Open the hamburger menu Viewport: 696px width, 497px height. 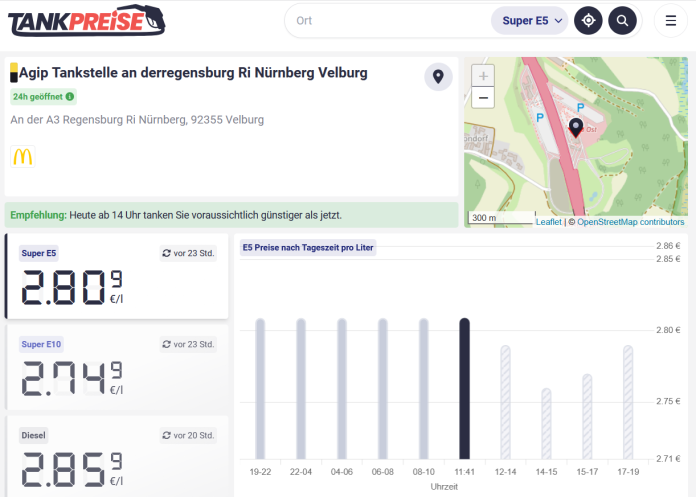[671, 20]
